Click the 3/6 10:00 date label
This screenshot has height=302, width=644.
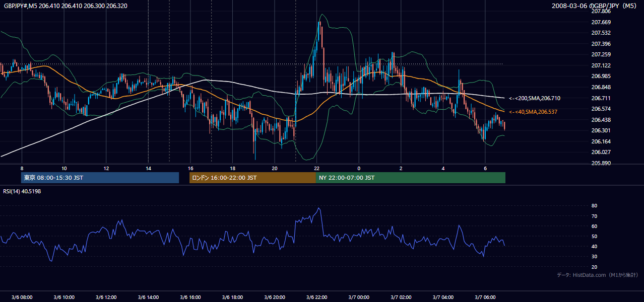[x=64, y=297]
